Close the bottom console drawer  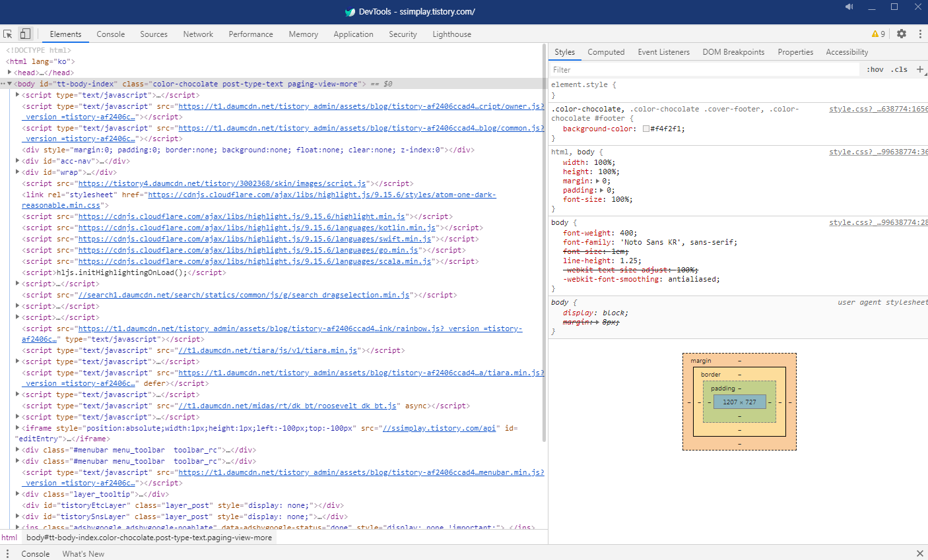point(920,553)
